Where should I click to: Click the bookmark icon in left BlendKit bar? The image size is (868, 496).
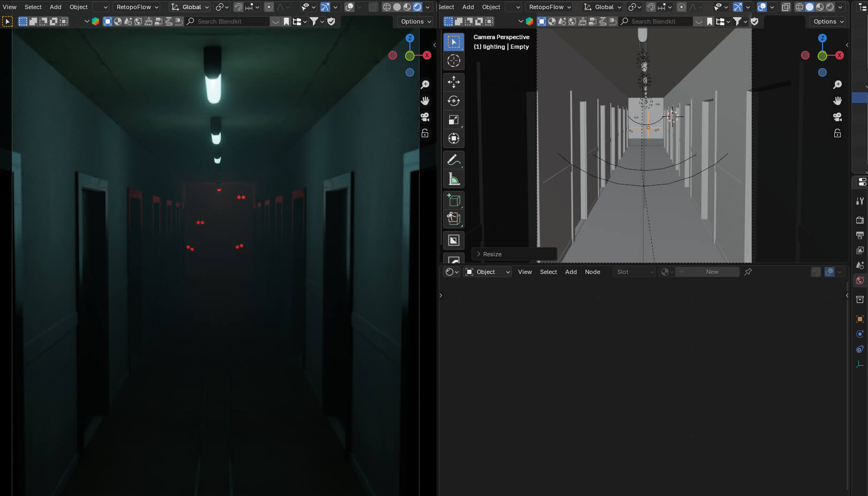[286, 21]
